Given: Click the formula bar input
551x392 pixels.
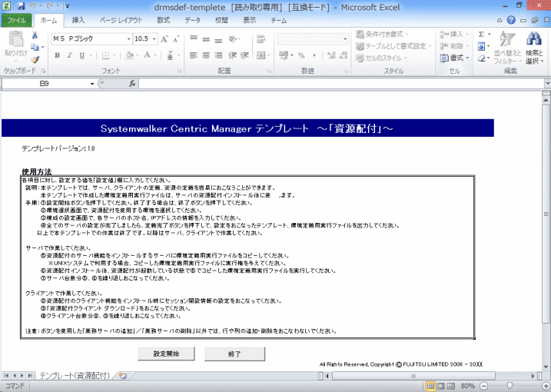Looking at the screenshot, I should [341, 84].
